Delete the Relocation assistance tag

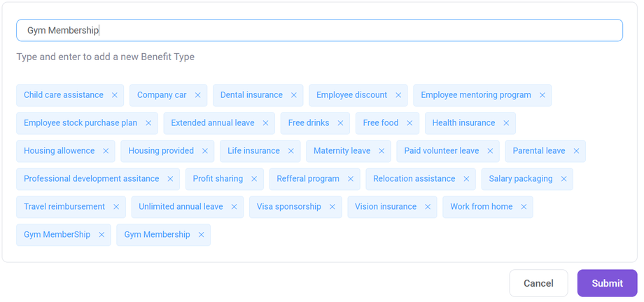click(466, 179)
